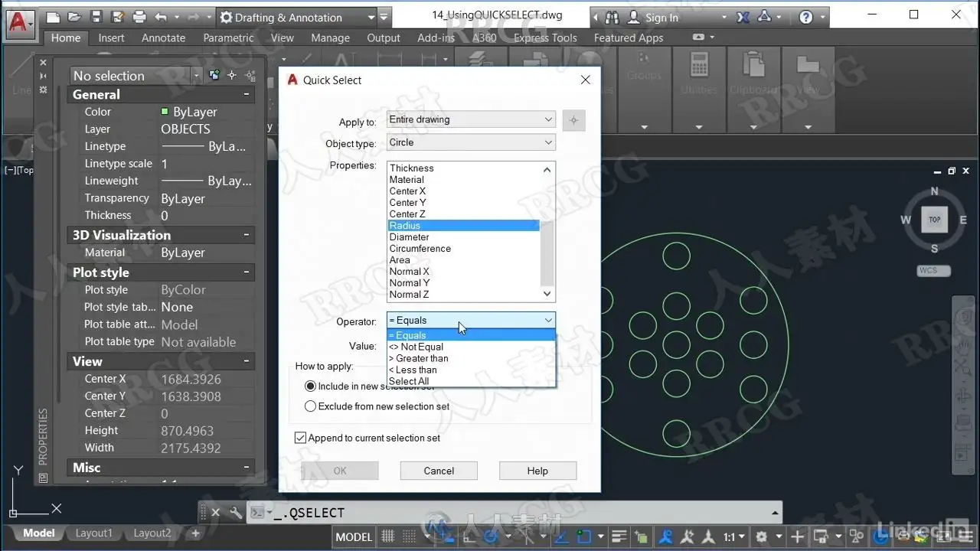This screenshot has width=980, height=551.
Task: Open the Object type Circle dropdown
Action: [x=471, y=142]
